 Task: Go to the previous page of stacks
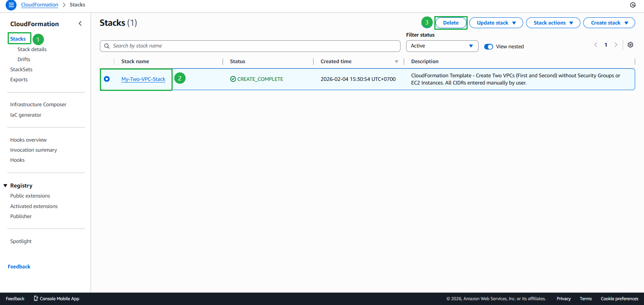tap(596, 45)
